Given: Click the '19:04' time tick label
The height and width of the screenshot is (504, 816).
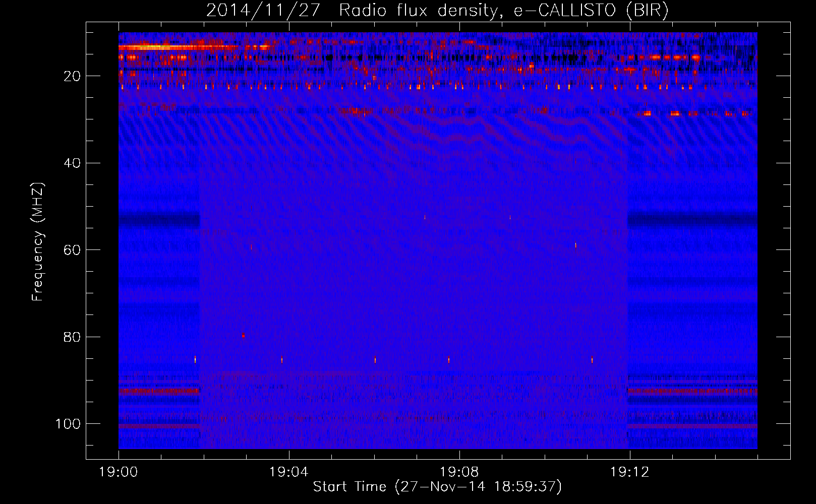Looking at the screenshot, I should point(289,472).
